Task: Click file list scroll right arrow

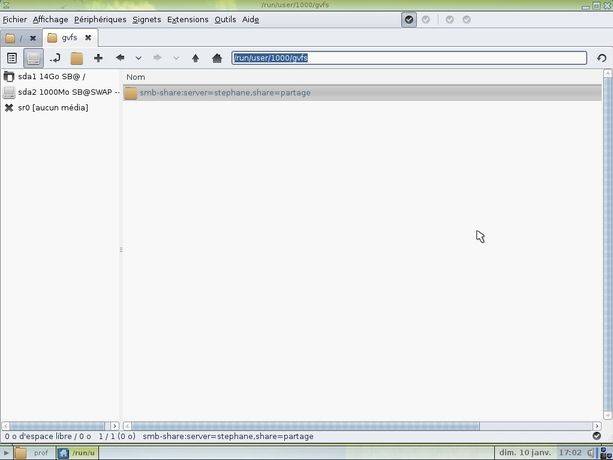Action: coord(597,426)
